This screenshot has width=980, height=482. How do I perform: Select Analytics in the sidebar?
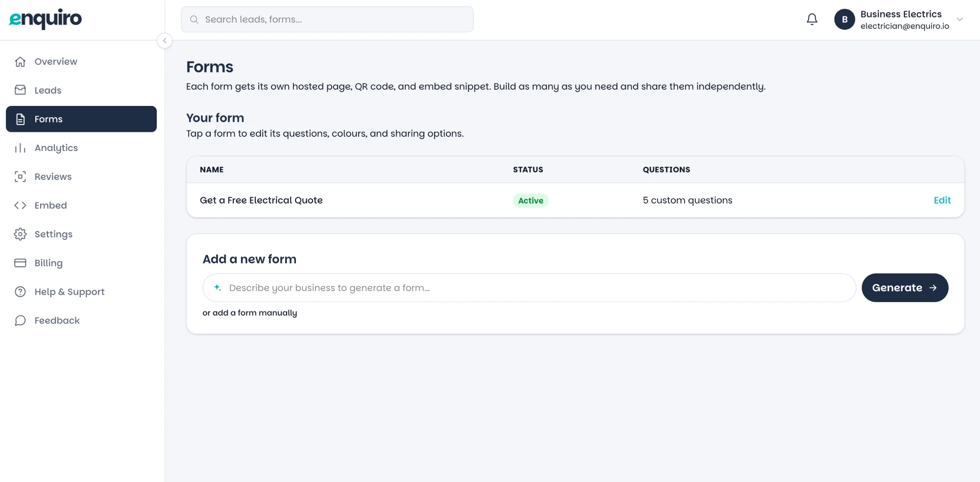(x=81, y=148)
